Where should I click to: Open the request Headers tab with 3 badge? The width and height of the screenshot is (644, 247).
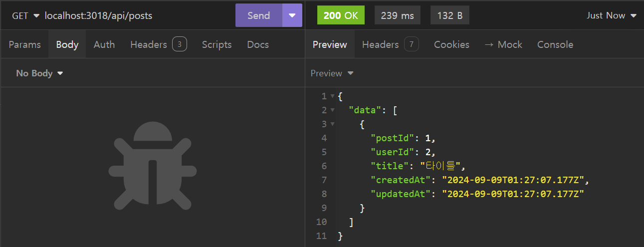(158, 44)
